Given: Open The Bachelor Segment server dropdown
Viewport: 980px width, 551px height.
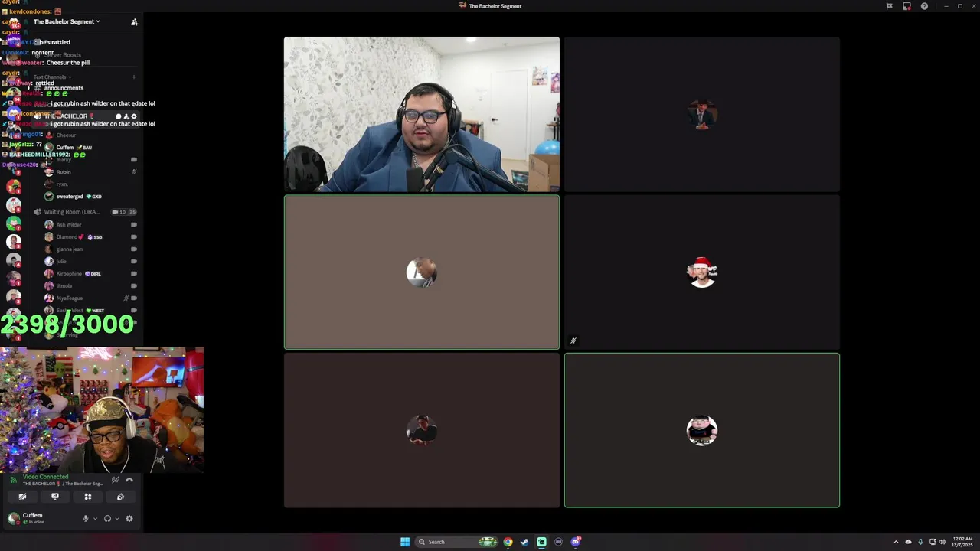Looking at the screenshot, I should [67, 21].
